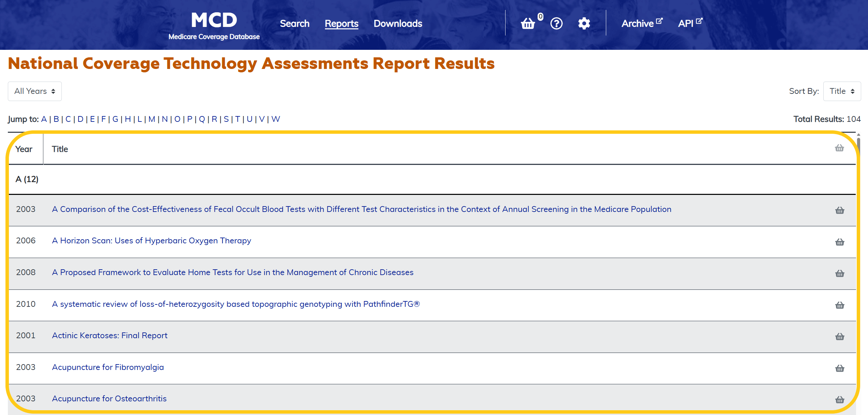Click basket icon for PathfinderTG review row

840,305
